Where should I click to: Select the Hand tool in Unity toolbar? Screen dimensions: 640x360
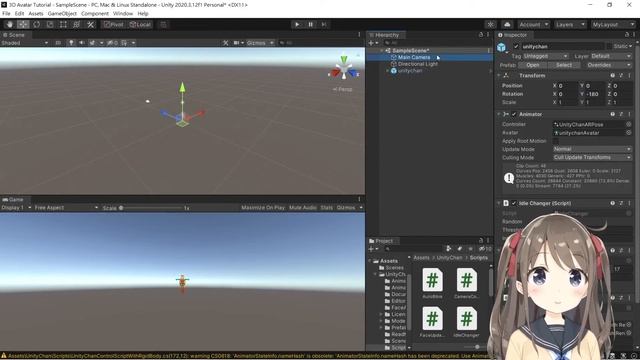(10, 24)
